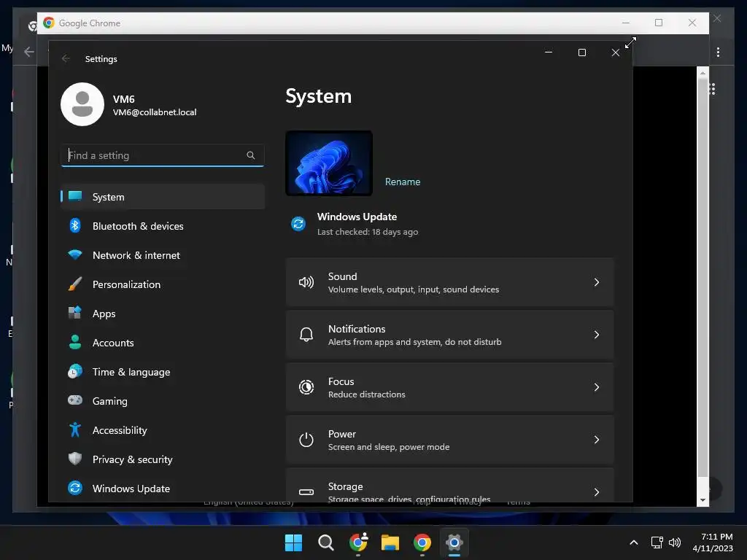Screen dimensions: 747x560
Task: Click the second Chrome icon on taskbar
Action: (x=422, y=542)
